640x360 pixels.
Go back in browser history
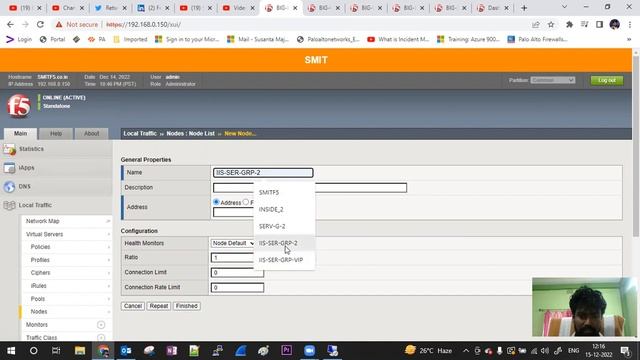[10, 24]
